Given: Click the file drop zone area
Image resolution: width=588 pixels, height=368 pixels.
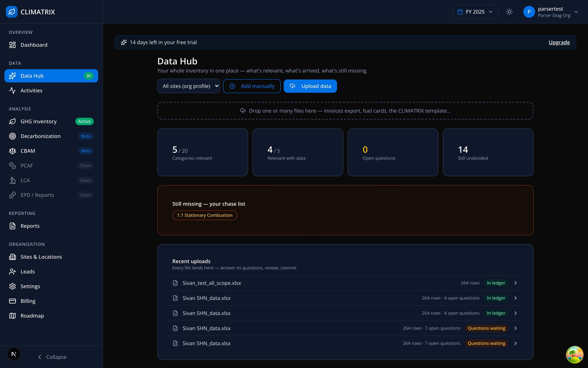Looking at the screenshot, I should [345, 111].
